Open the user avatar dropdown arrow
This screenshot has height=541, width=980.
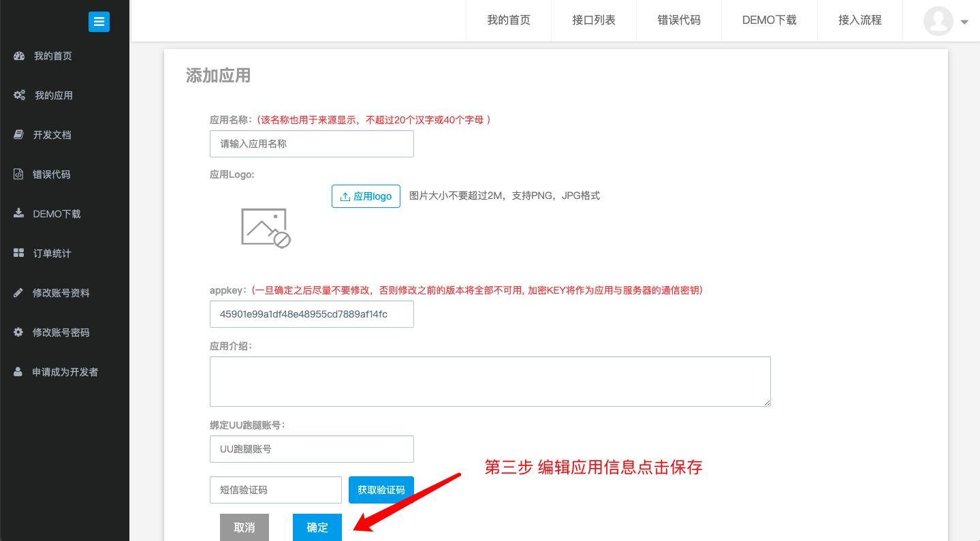(x=964, y=22)
